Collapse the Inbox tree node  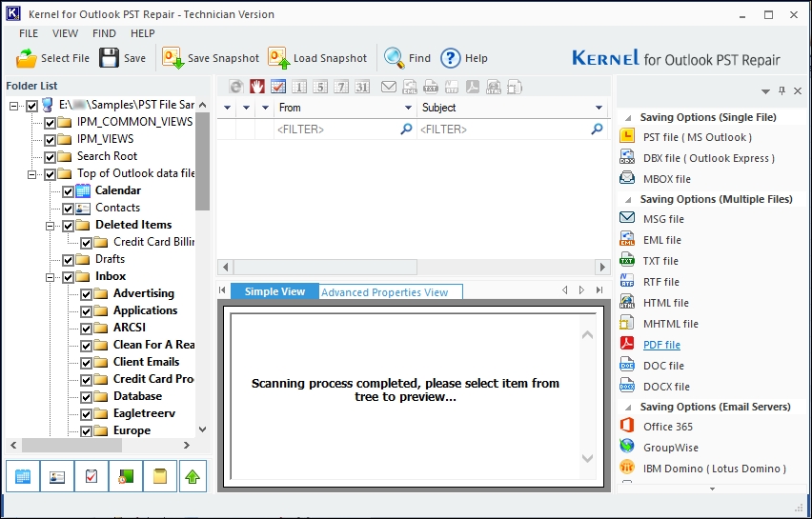point(51,277)
